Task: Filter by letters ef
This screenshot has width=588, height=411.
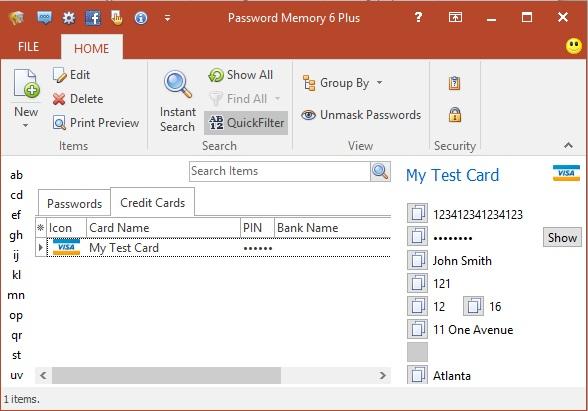Action: (16, 215)
